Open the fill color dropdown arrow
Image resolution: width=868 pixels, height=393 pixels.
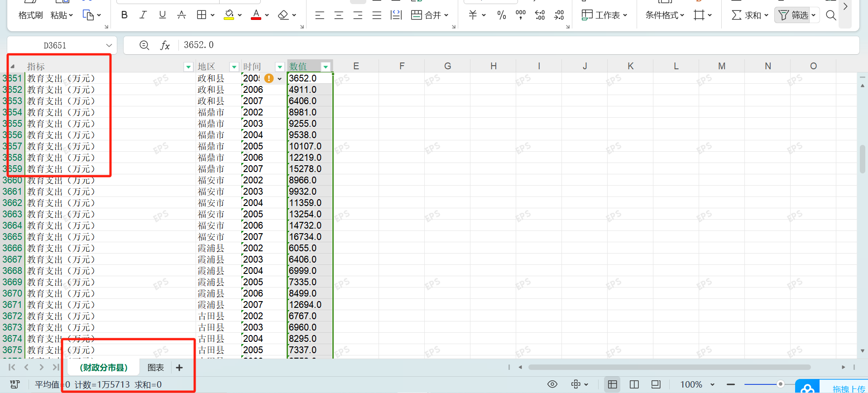pos(240,15)
